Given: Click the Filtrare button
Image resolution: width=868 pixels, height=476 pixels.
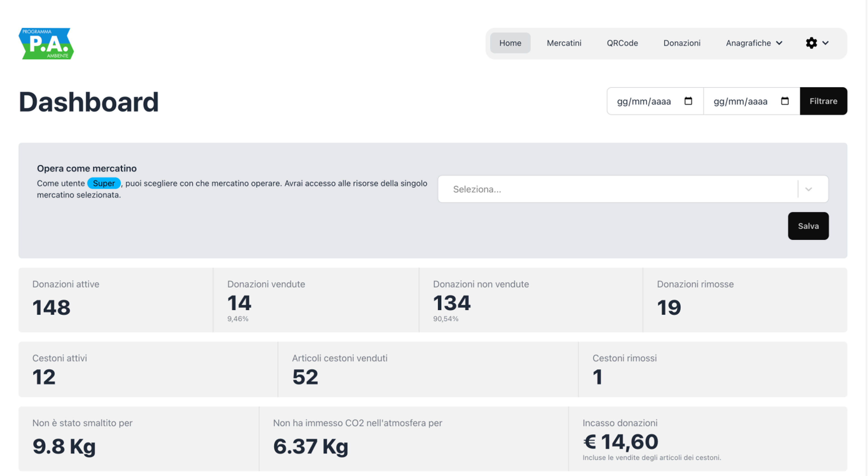Looking at the screenshot, I should (823, 101).
